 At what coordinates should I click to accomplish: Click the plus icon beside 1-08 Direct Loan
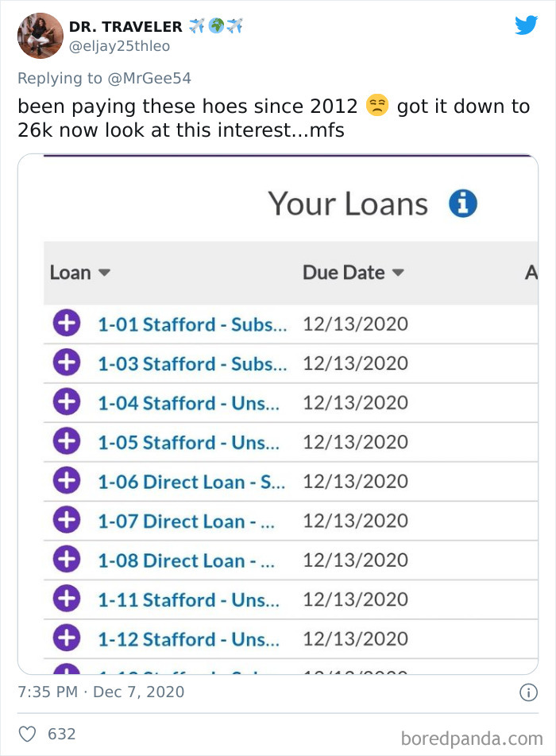tap(67, 559)
